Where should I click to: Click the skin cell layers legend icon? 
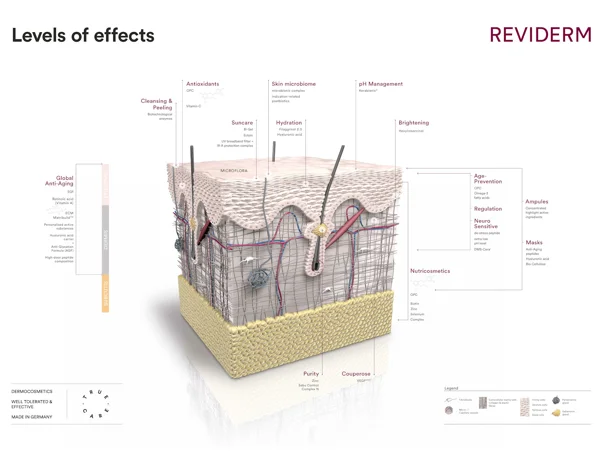[524, 405]
